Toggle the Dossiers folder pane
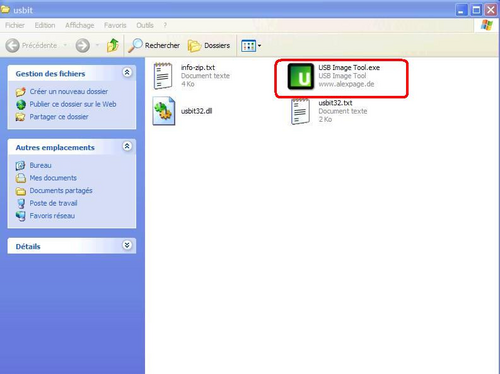This screenshot has width=500, height=374. (209, 46)
